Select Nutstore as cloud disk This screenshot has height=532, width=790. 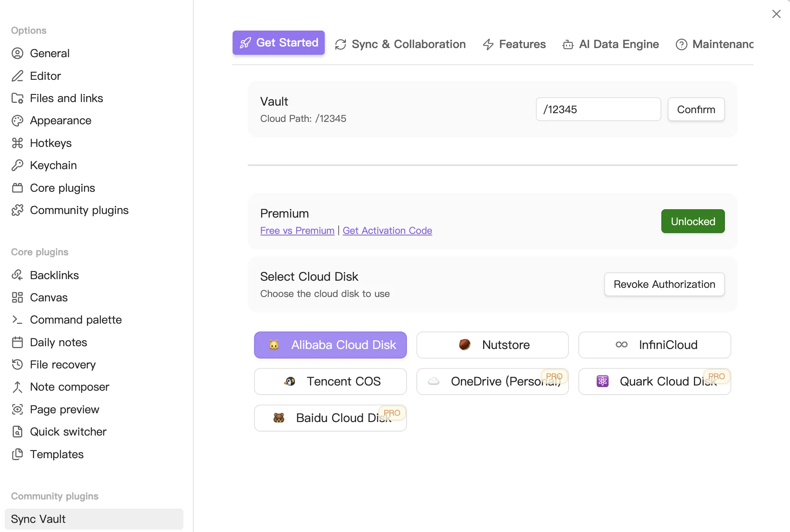coord(492,345)
